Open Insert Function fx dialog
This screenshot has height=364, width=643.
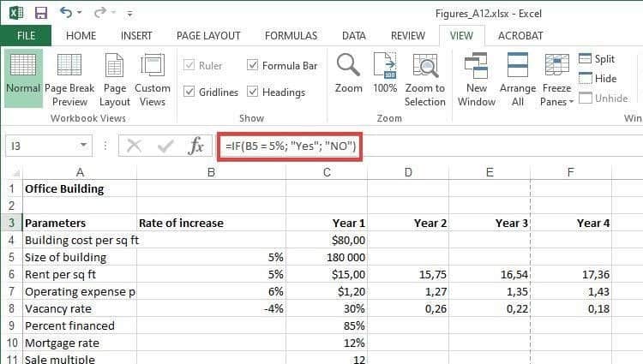coord(195,146)
